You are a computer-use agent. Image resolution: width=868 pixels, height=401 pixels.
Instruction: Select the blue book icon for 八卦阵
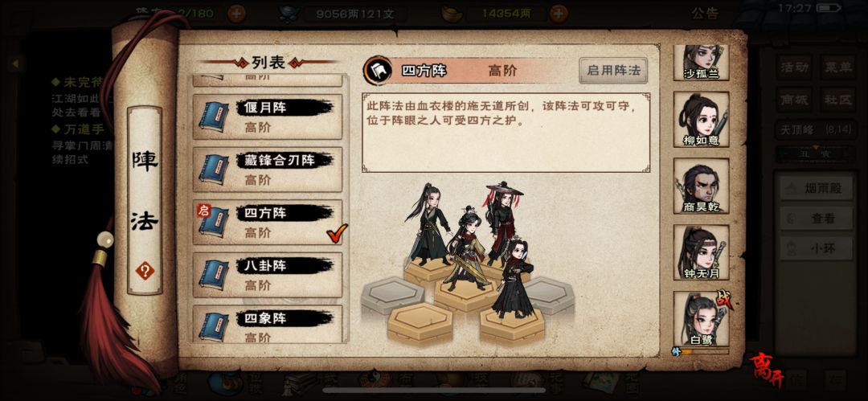pos(214,276)
